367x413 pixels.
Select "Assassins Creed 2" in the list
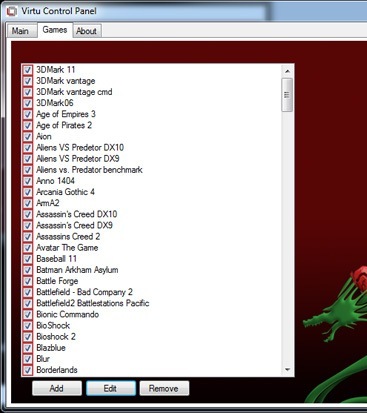point(68,236)
